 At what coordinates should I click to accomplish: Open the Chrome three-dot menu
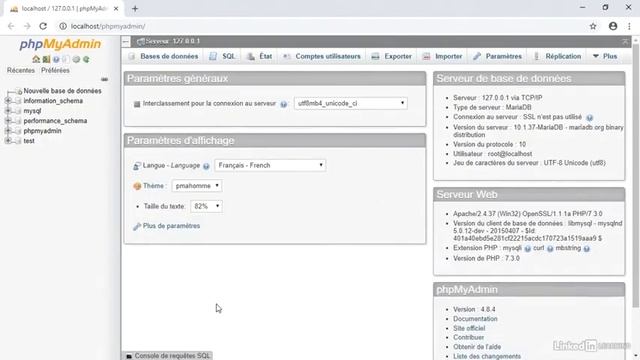[629, 26]
